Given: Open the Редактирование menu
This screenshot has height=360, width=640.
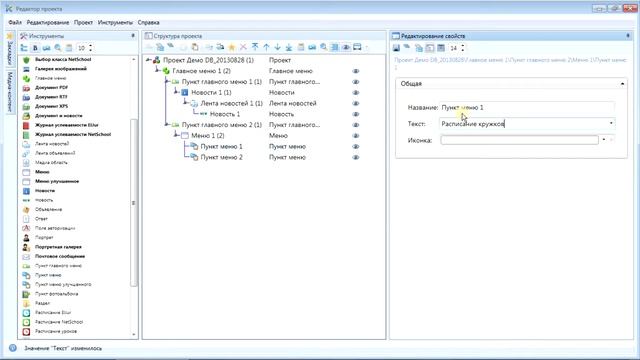Looking at the screenshot, I should [48, 22].
